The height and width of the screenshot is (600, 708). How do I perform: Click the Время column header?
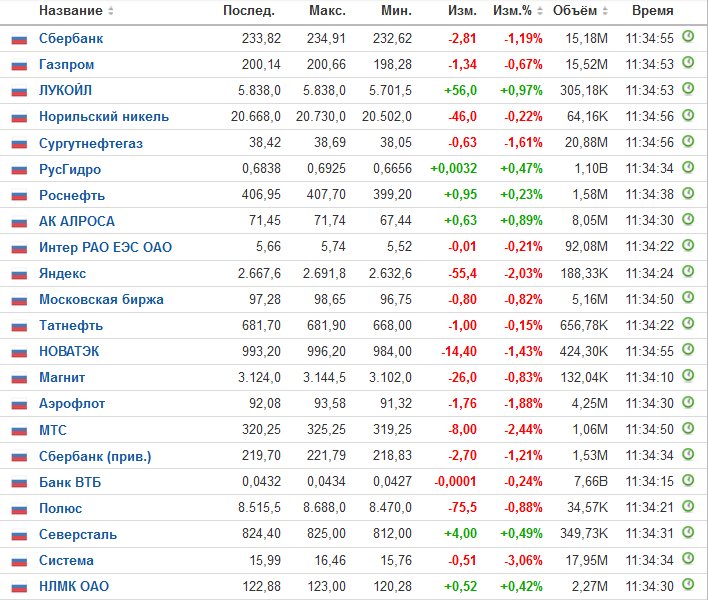652,11
